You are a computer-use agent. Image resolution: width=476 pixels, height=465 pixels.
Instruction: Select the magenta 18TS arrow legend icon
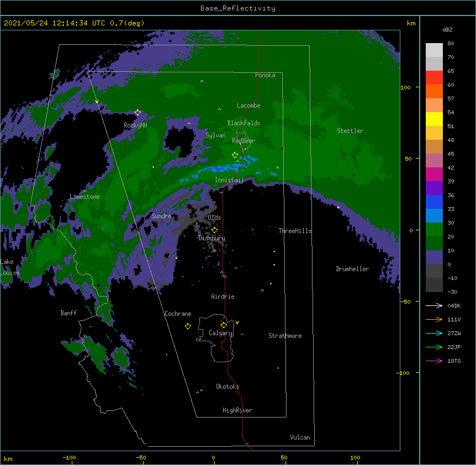click(x=434, y=361)
